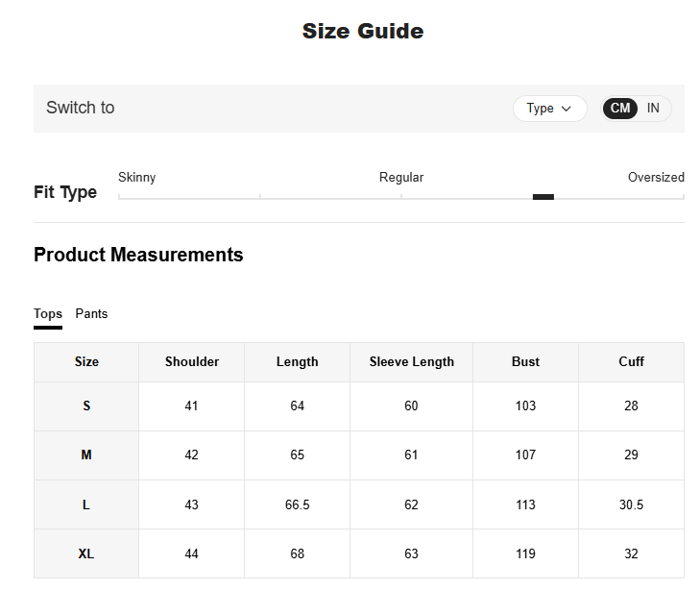Switch measurement units to IN

coord(653,109)
